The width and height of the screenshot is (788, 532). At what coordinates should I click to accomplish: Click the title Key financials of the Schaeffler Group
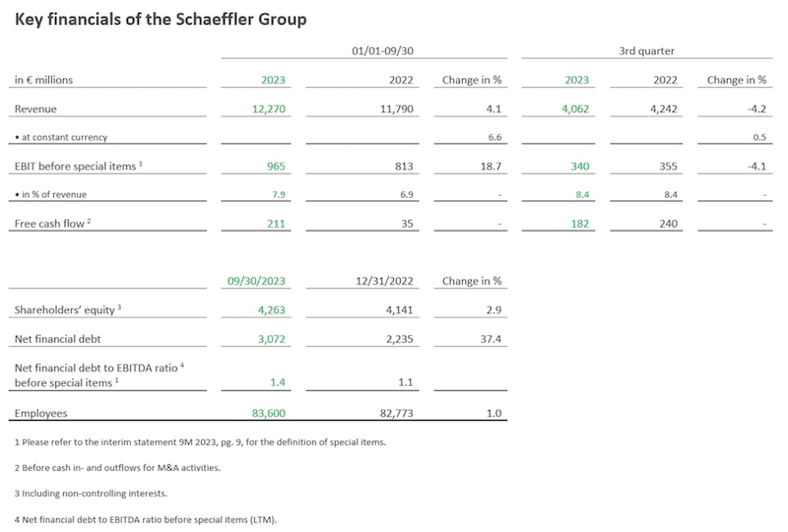[160, 19]
